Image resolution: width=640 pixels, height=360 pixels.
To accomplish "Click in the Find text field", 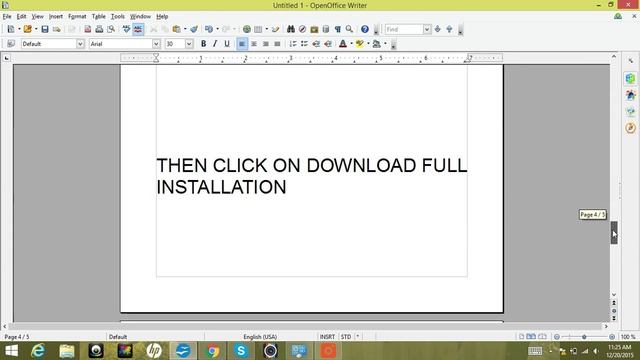I will point(404,29).
